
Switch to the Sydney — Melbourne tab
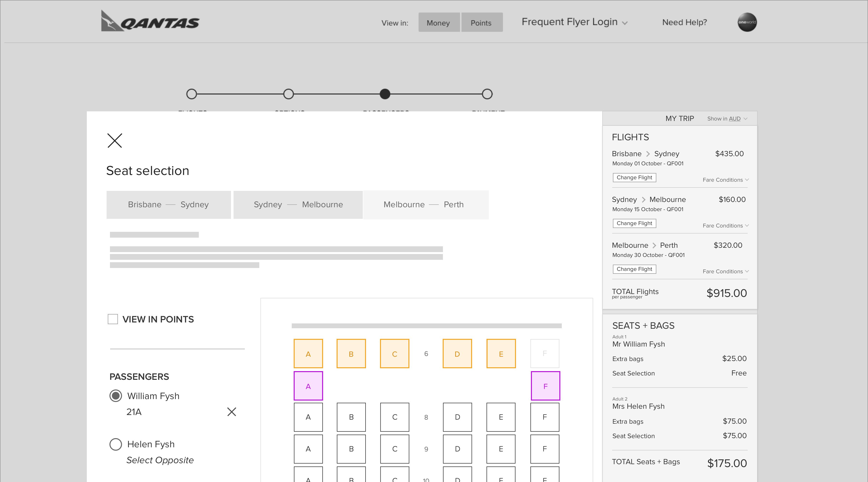pos(298,205)
